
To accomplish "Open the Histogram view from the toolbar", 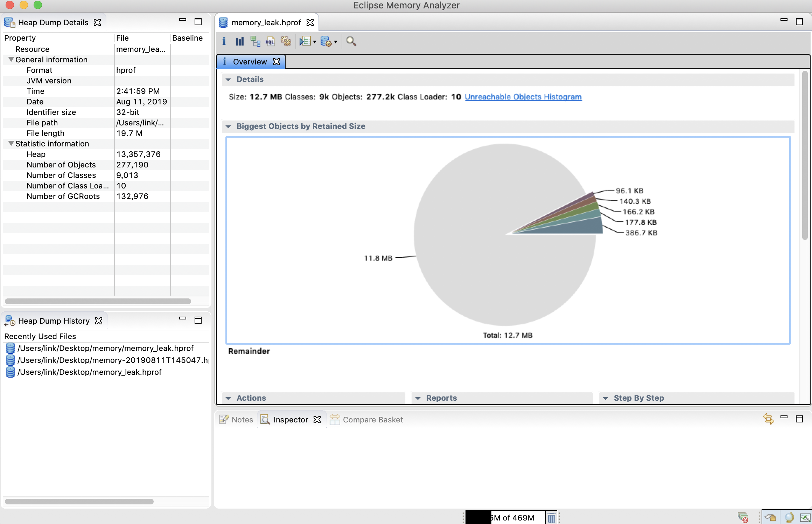I will 239,41.
